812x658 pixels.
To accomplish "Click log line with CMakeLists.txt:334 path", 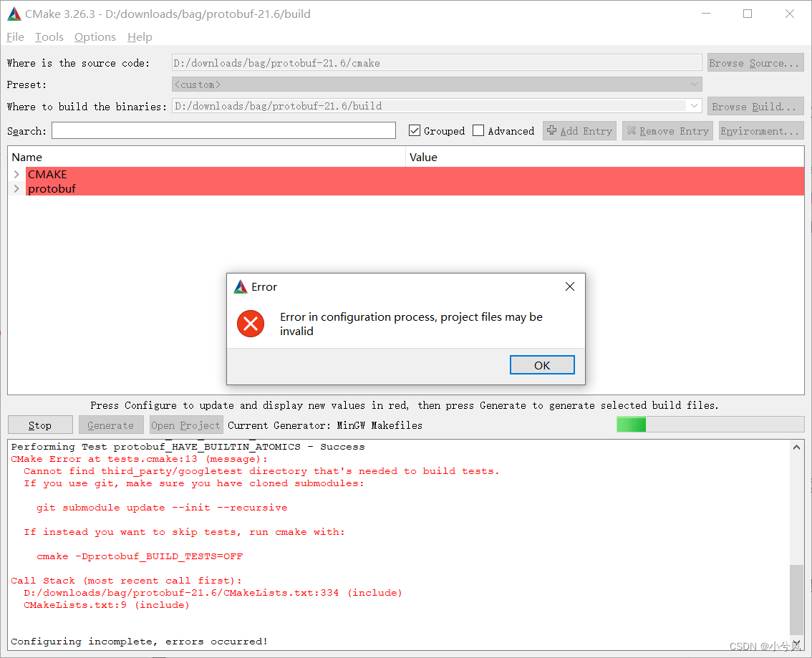I will click(x=213, y=592).
